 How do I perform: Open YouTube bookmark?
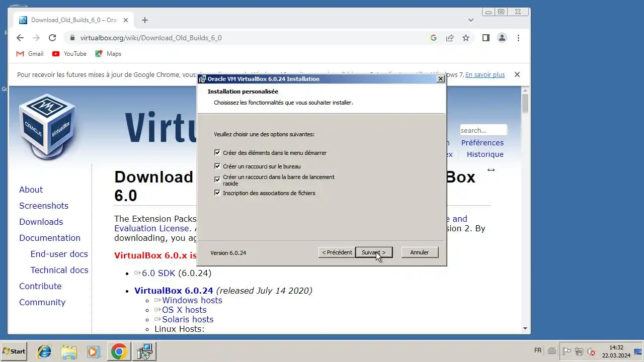coord(69,54)
